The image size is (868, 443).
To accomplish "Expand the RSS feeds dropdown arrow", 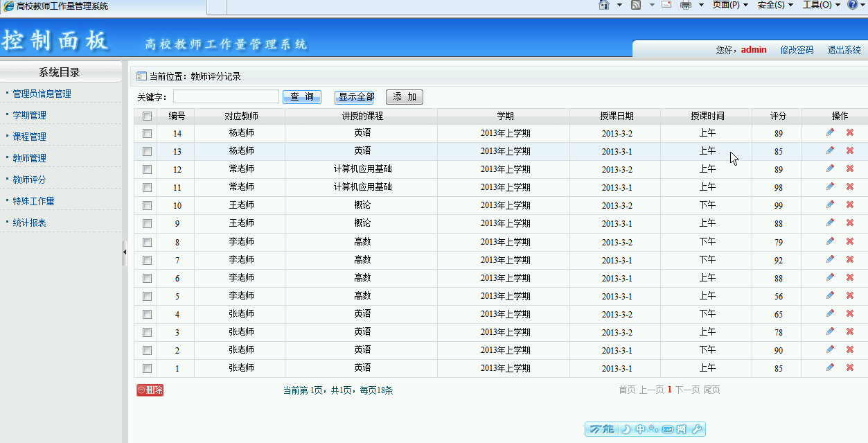I will click(x=652, y=5).
